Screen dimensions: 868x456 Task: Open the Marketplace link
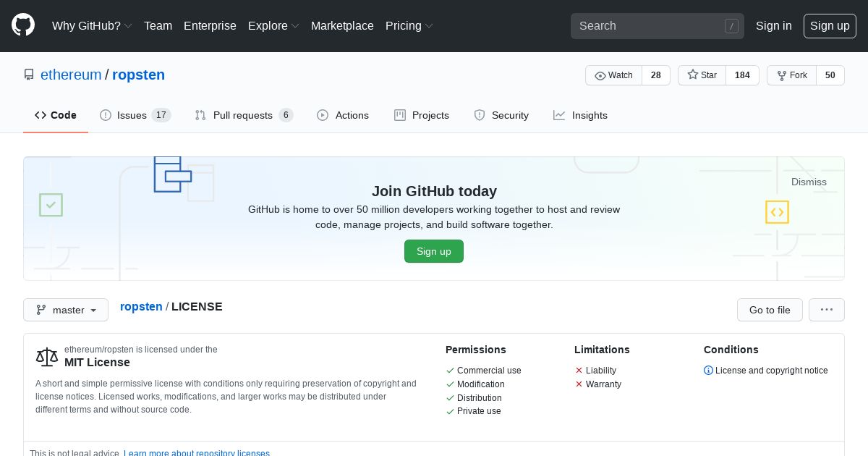(342, 25)
